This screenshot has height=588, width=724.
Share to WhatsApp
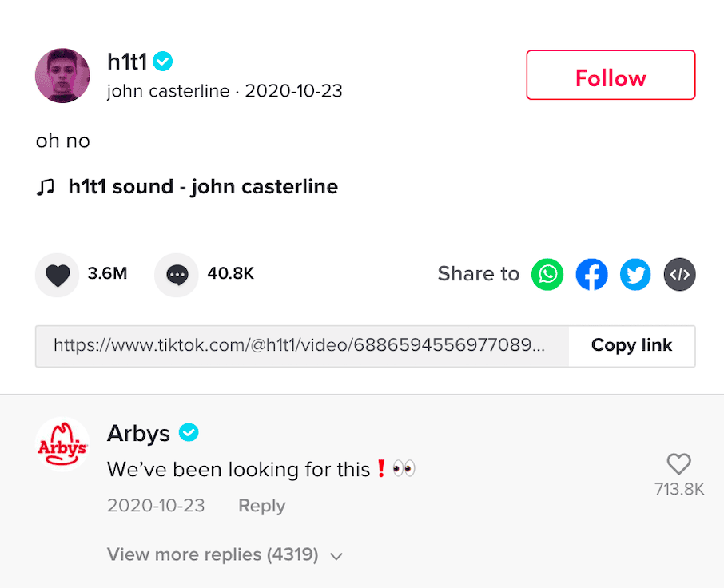pyautogui.click(x=547, y=275)
